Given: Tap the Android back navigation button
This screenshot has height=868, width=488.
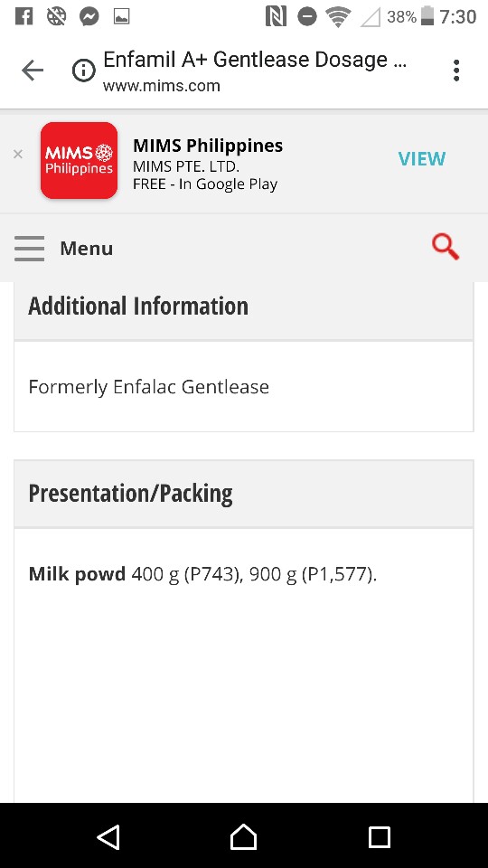Looking at the screenshot, I should (108, 836).
